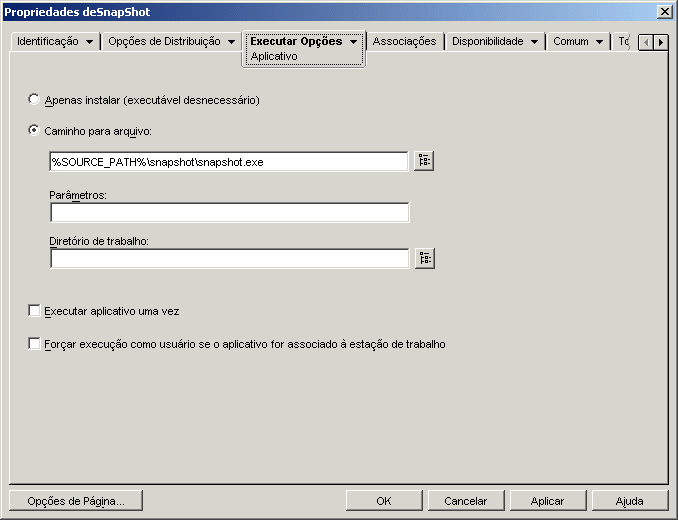The width and height of the screenshot is (678, 520).
Task: Open the Associações tab
Action: click(405, 41)
